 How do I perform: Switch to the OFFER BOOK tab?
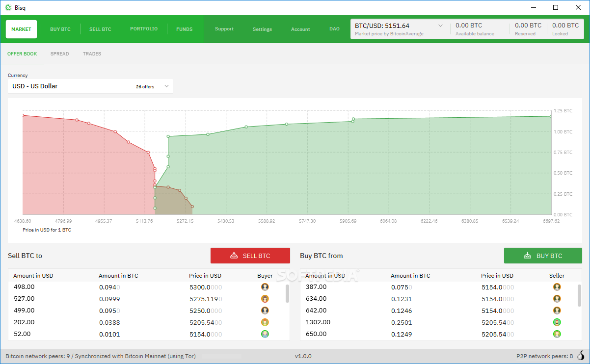(x=22, y=54)
